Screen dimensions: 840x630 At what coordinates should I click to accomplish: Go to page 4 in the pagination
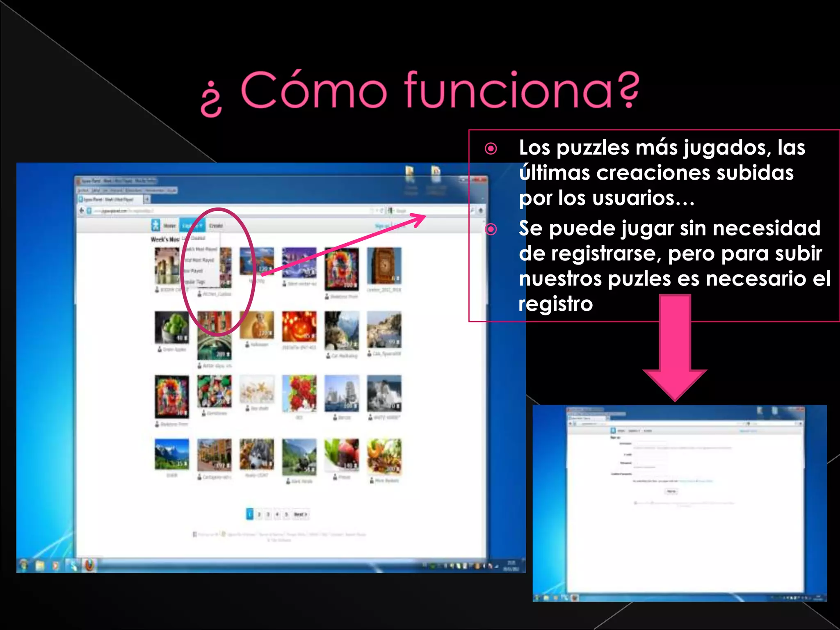click(x=277, y=514)
